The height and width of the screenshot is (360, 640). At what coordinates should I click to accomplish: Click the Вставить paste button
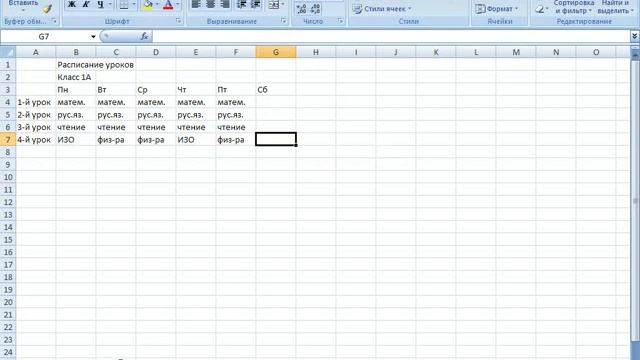[x=23, y=5]
